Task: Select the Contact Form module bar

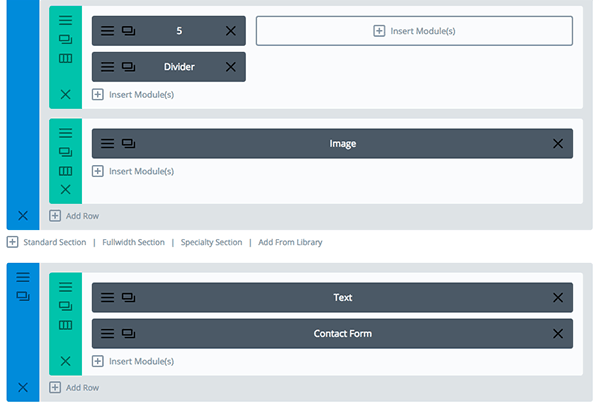Action: [342, 334]
